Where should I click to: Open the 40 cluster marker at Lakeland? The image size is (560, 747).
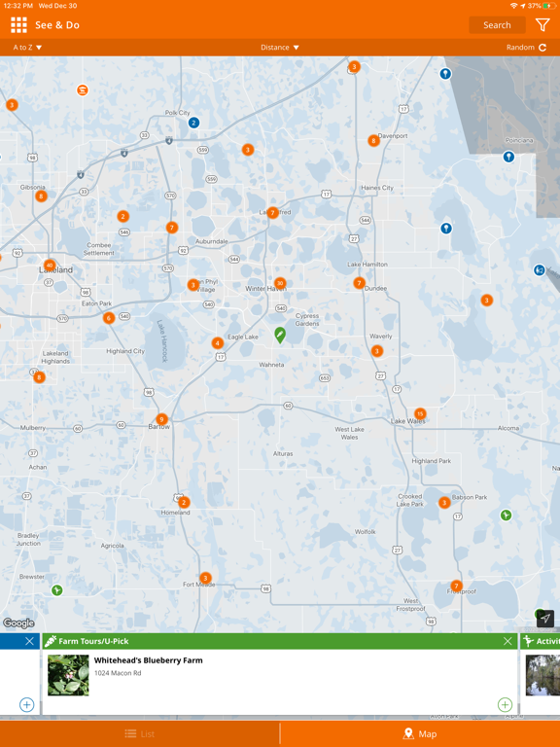pos(50,266)
